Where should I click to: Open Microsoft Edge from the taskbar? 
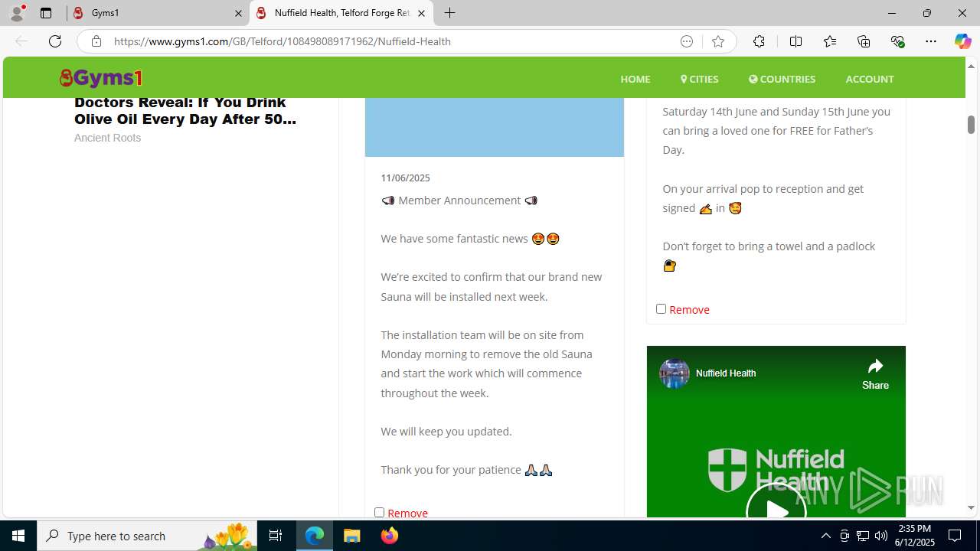pos(315,536)
